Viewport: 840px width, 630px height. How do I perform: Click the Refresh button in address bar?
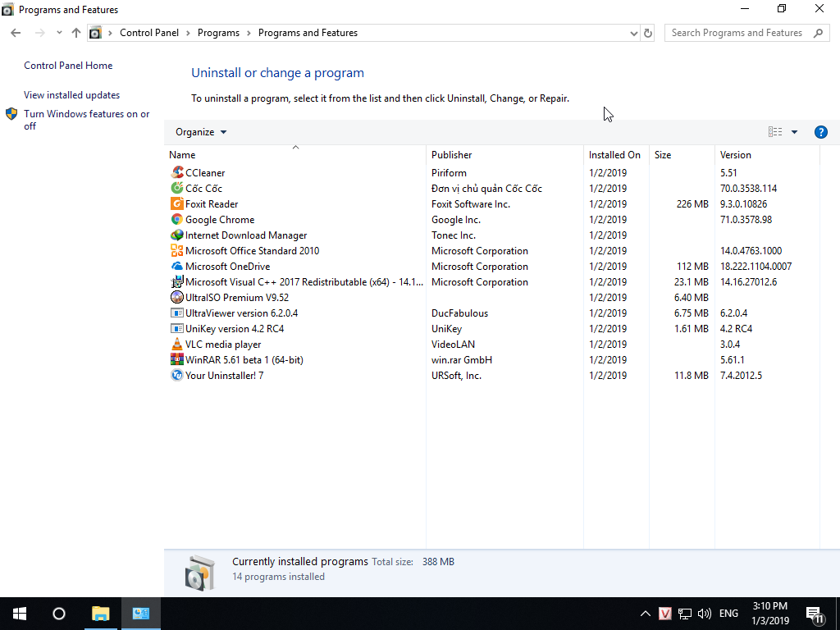point(648,33)
